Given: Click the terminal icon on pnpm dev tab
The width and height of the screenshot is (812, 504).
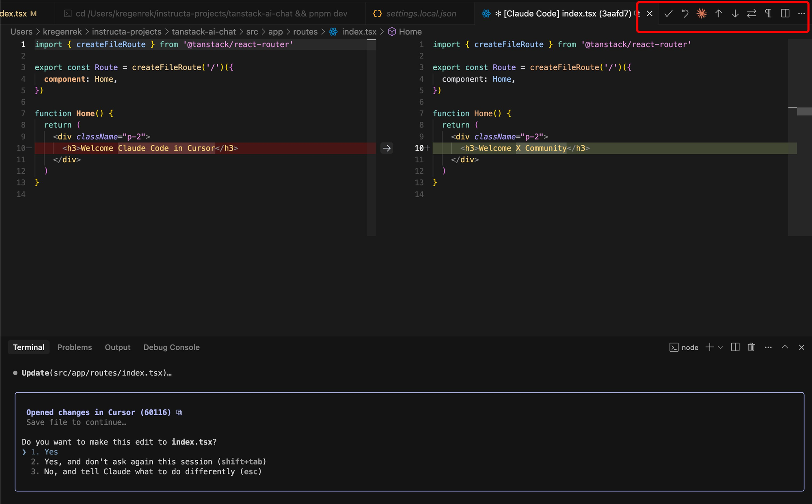Looking at the screenshot, I should (x=68, y=13).
